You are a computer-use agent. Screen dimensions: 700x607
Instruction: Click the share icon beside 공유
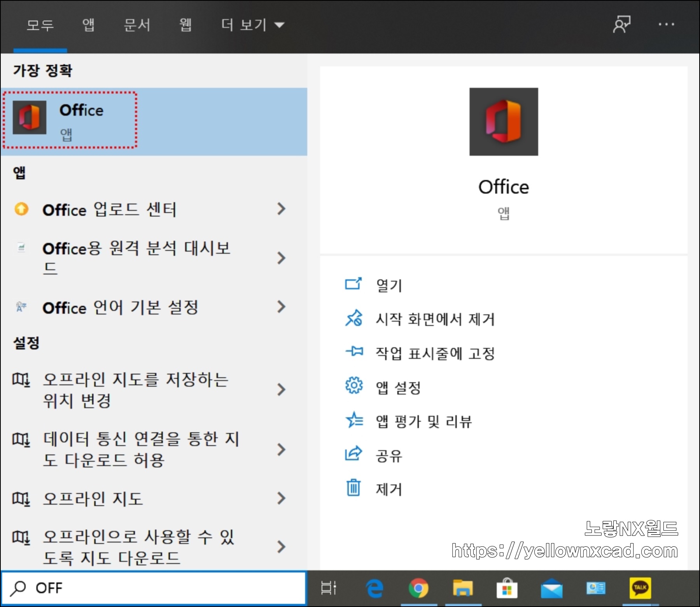[x=353, y=453]
